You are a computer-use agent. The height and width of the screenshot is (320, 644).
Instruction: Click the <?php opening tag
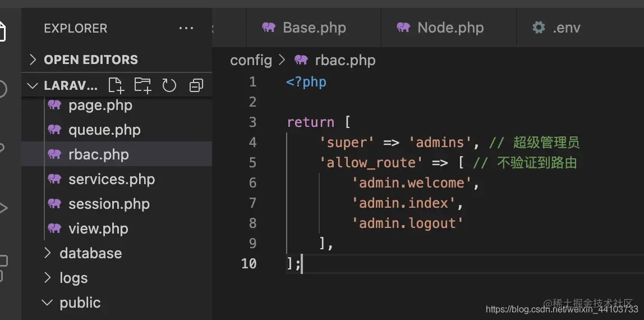point(306,82)
